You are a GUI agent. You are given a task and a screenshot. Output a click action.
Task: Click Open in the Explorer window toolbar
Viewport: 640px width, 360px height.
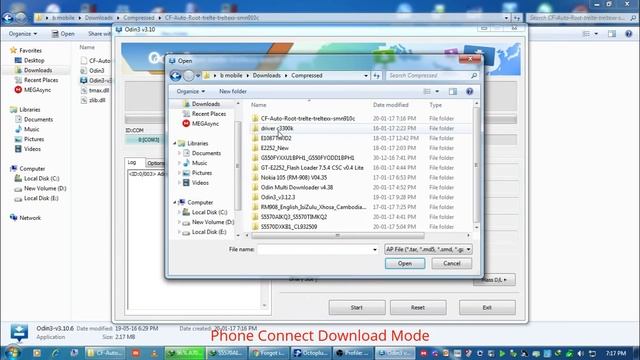point(63,34)
